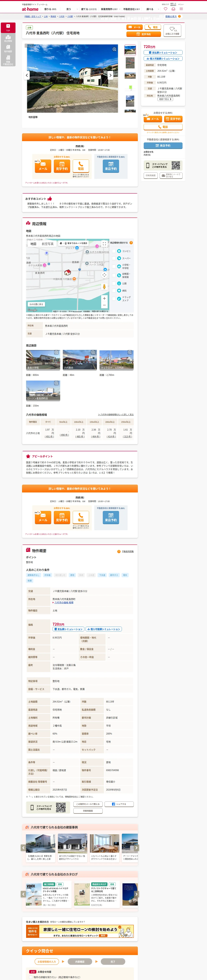This screenshot has height=980, width=207.
Task: Click the orange 見学予約 button near the title
Action: tap(144, 34)
